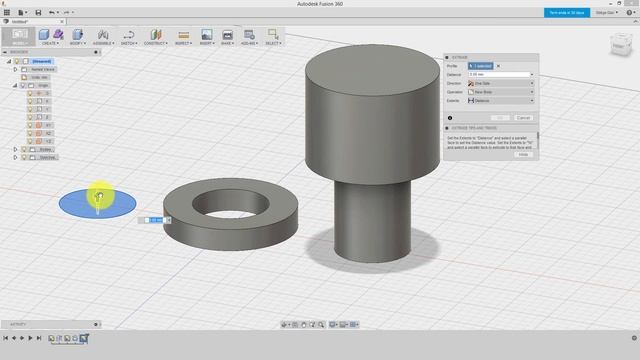Click the Redo arrow
Screen dimensions: 640x360
tap(67, 13)
